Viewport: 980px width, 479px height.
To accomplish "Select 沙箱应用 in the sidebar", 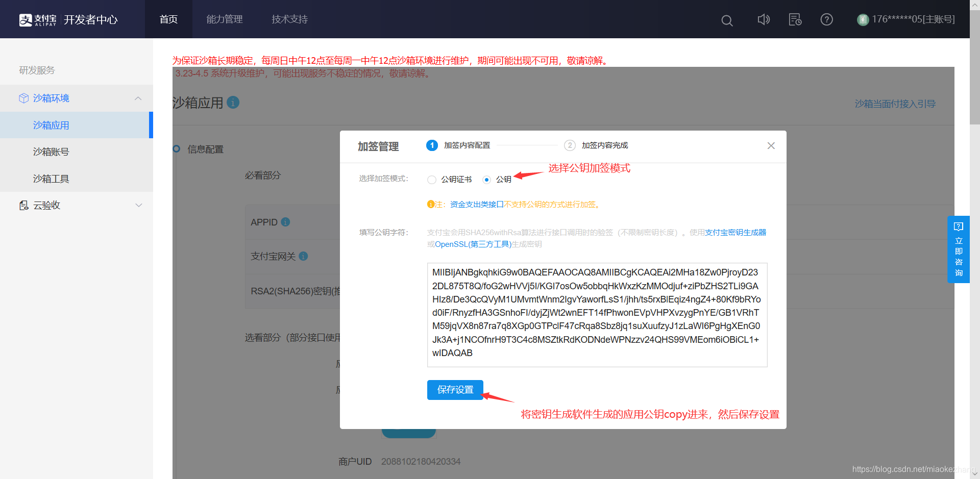I will (76, 125).
